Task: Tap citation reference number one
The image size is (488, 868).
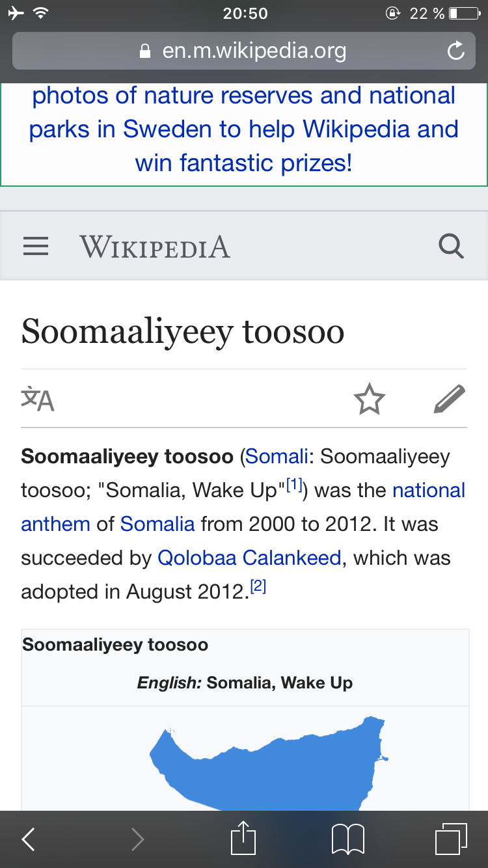Action: point(295,485)
